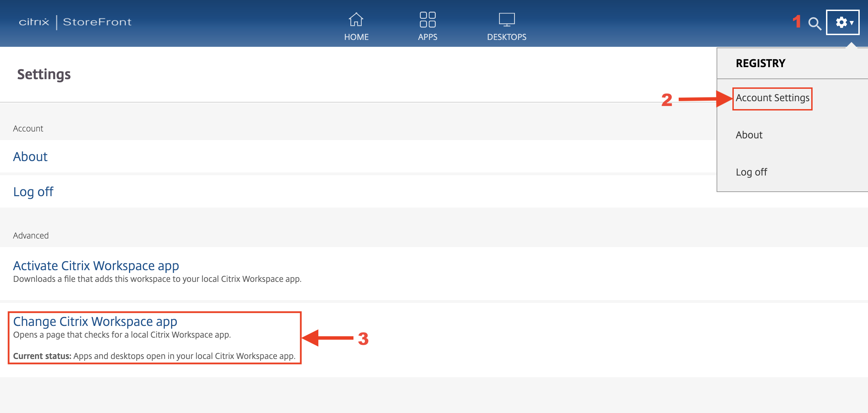Expand the gear dropdown arrow

click(x=852, y=23)
